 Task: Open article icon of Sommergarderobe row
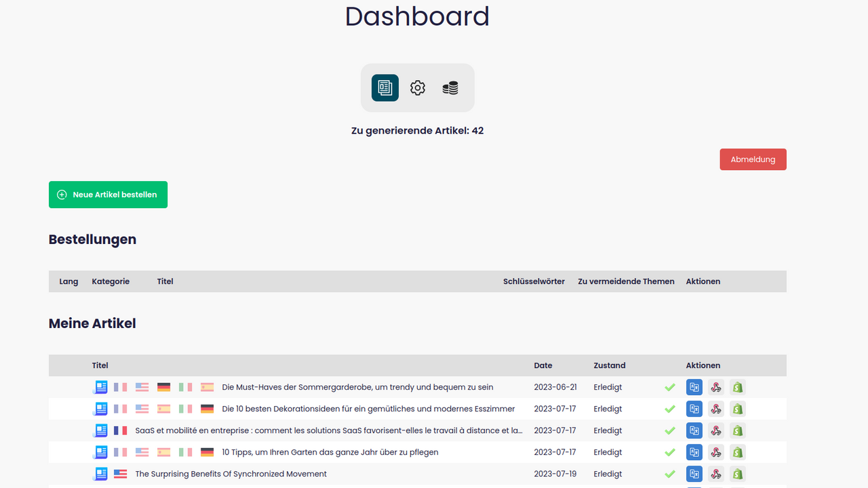[x=100, y=387]
